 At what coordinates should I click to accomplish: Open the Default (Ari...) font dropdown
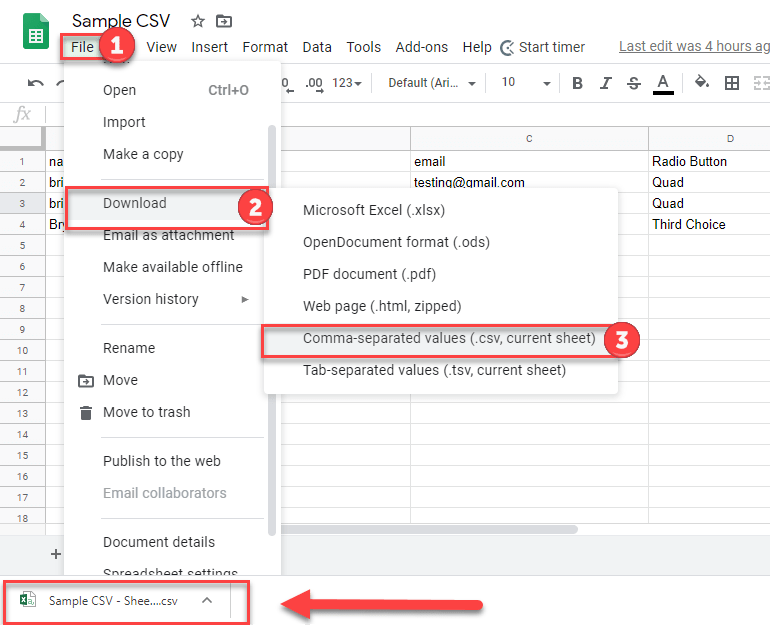[x=432, y=83]
